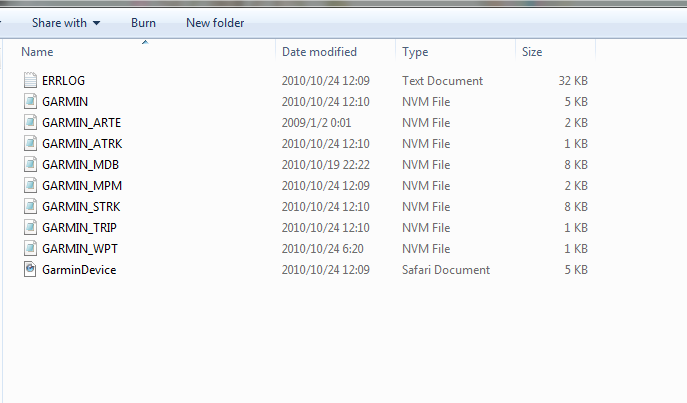687x403 pixels.
Task: Sort files by Type column
Action: point(415,51)
